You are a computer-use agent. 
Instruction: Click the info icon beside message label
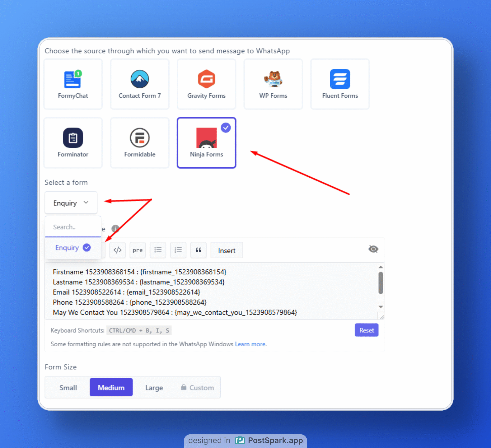click(x=115, y=229)
